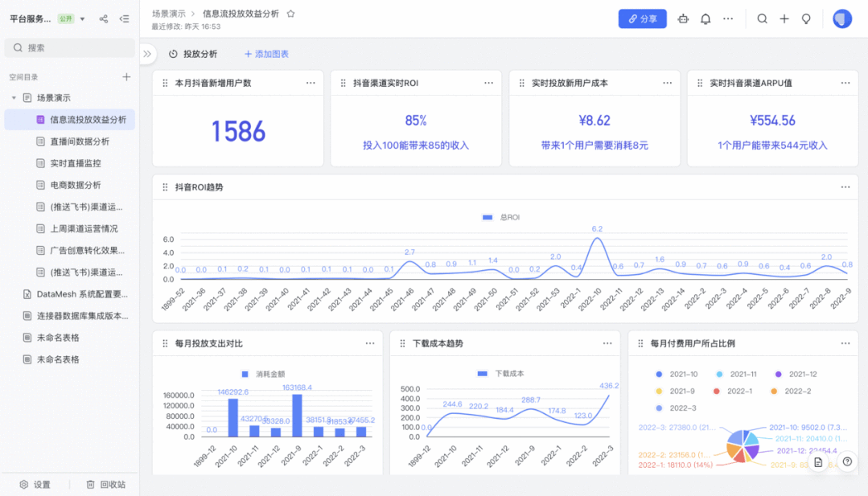Screen dimensions: 868x496
Task: Open notifications via the bell icon
Action: pos(706,18)
